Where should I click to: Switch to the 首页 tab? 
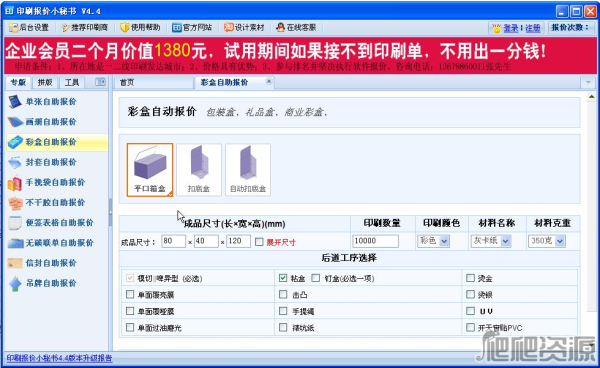point(153,82)
